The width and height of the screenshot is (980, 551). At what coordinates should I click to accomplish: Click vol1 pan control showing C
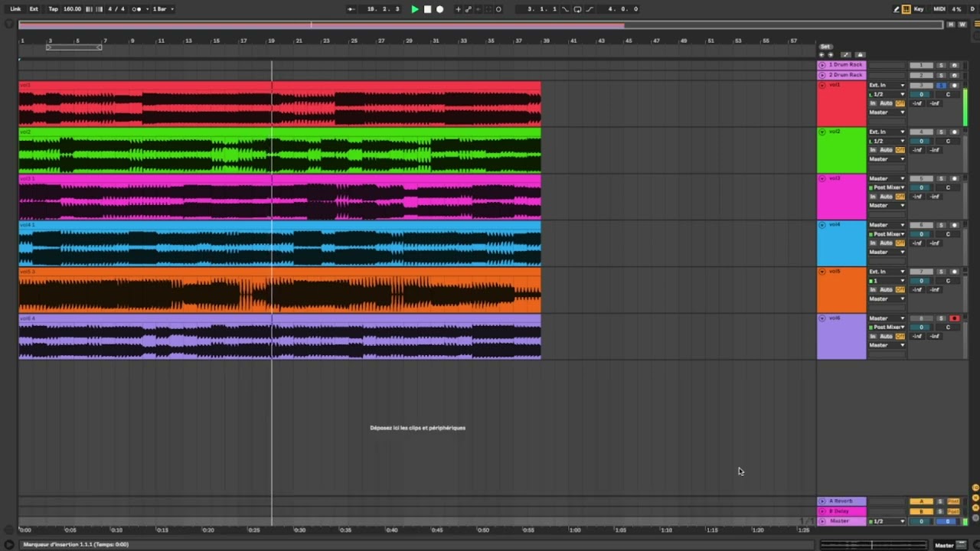point(948,94)
